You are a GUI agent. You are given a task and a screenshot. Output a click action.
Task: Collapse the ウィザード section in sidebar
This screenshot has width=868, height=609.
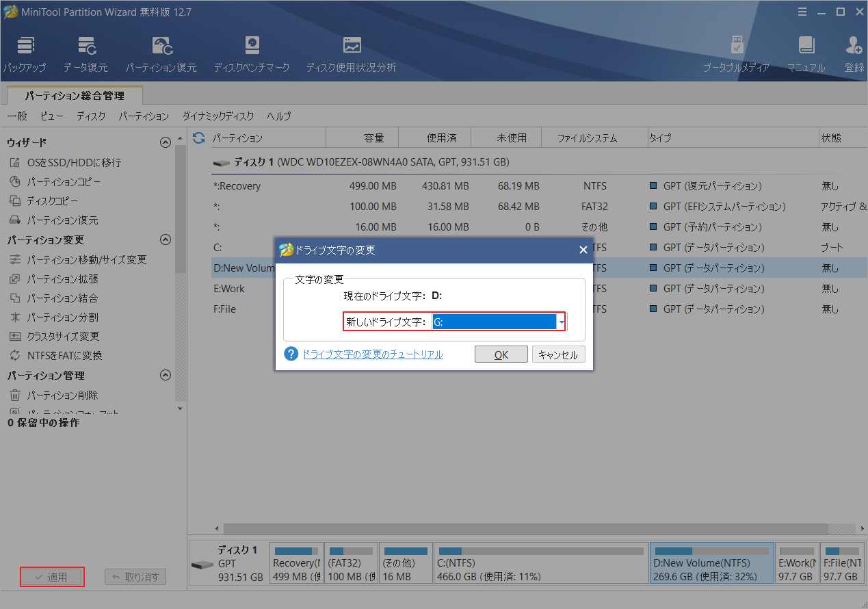click(165, 142)
